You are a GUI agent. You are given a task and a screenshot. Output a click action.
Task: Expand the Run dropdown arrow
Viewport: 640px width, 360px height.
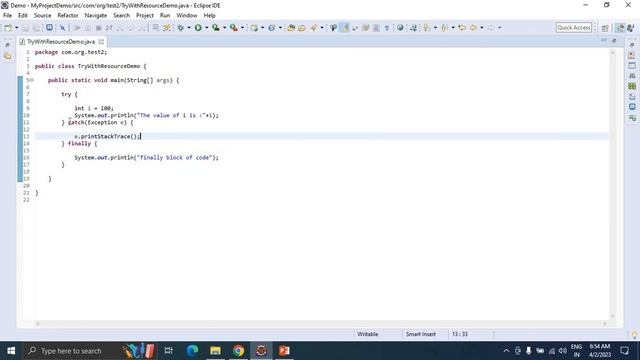click(207, 28)
